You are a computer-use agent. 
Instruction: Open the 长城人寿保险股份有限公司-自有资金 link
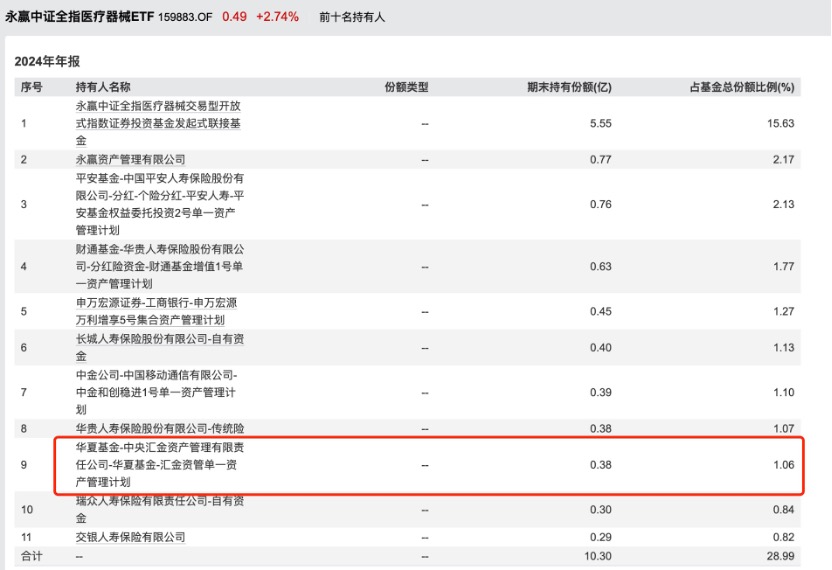pos(160,348)
